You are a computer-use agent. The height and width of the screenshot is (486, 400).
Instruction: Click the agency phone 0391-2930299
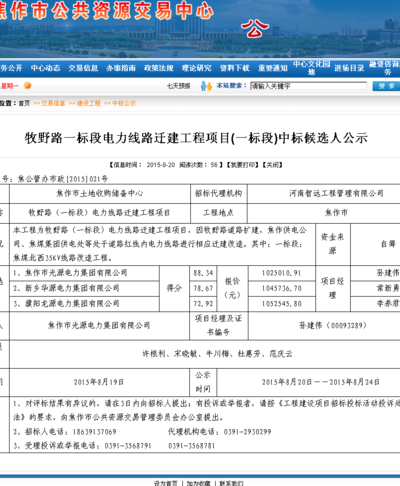247,432
